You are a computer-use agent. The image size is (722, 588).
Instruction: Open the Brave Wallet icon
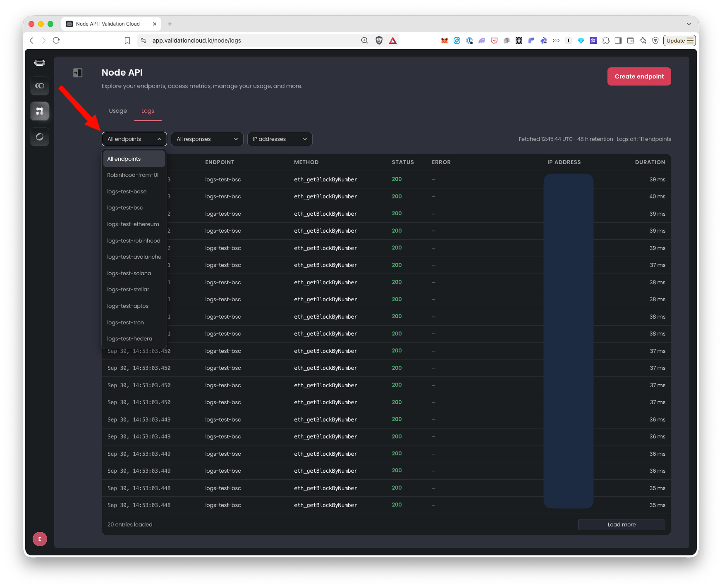[631, 40]
